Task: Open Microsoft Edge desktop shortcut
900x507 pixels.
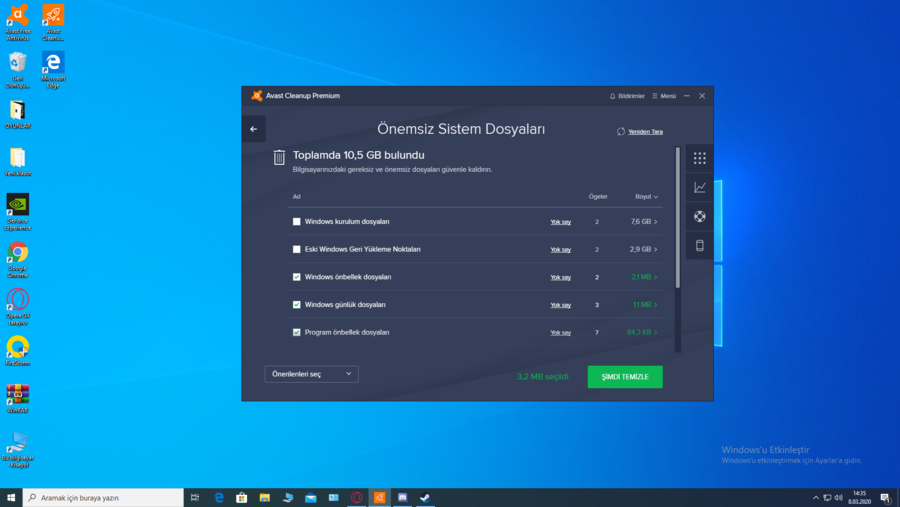Action: (53, 70)
